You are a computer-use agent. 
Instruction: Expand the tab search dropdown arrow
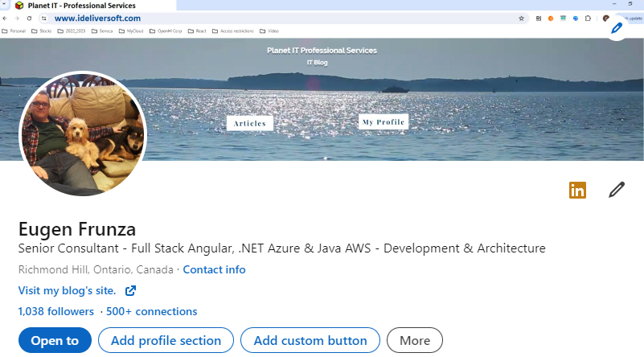coord(4,5)
